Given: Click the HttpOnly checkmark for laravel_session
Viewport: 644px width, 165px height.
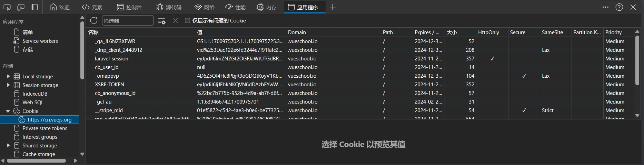Looking at the screenshot, I should tap(492, 59).
